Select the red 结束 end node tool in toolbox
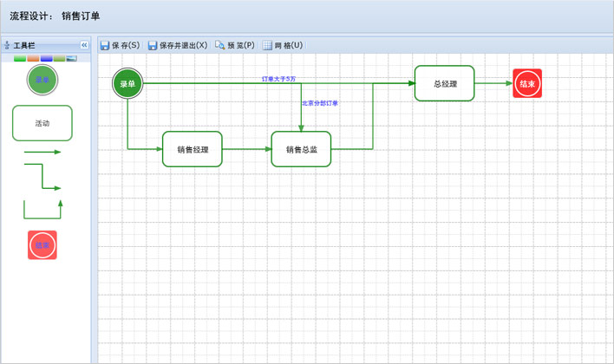Viewport: 614px width, 364px height. (42, 245)
